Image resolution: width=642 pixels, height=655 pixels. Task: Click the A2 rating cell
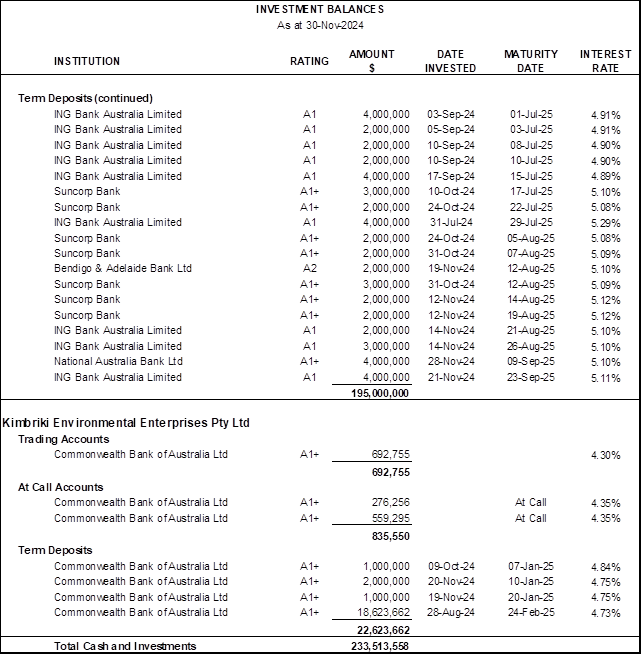310,268
